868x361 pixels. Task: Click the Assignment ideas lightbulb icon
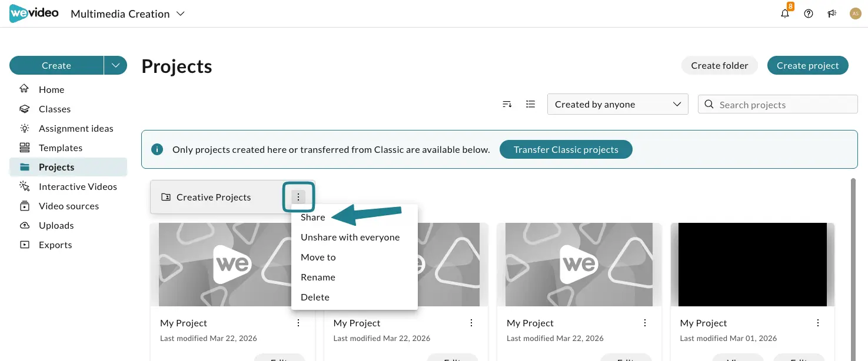pos(24,128)
